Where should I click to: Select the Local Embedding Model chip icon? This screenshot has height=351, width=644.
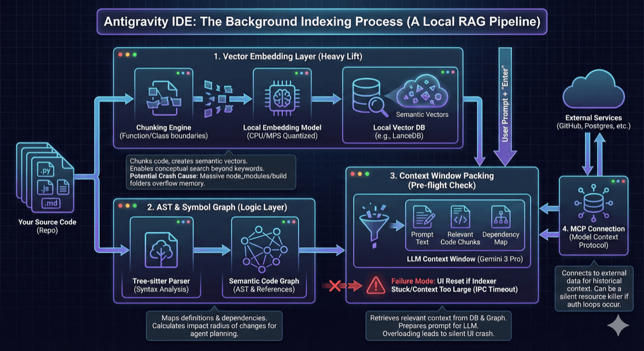click(282, 97)
